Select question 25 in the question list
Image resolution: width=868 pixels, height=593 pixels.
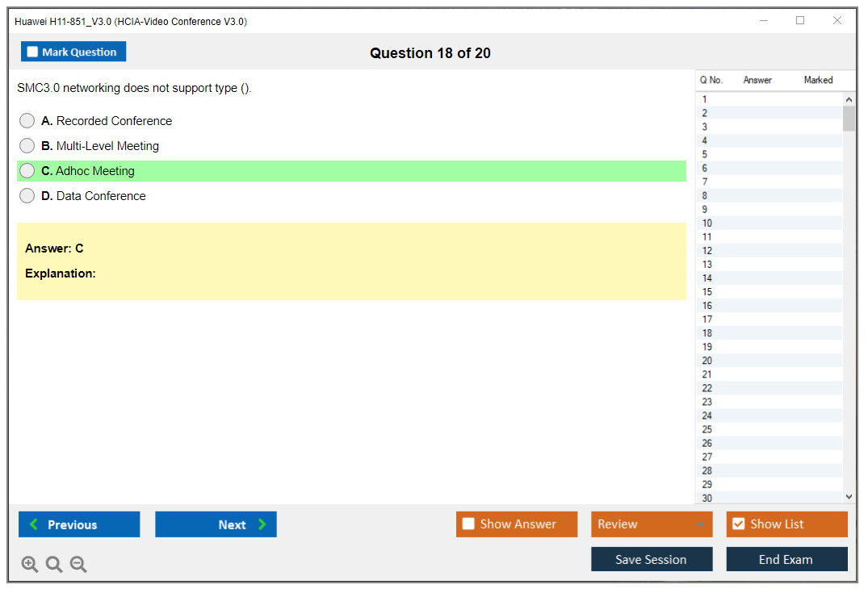[x=707, y=429]
